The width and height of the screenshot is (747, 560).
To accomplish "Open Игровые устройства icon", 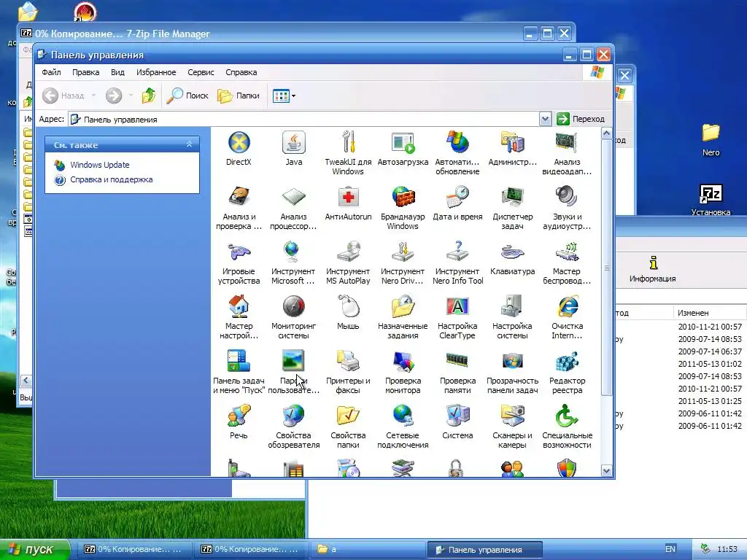I will coord(239,252).
